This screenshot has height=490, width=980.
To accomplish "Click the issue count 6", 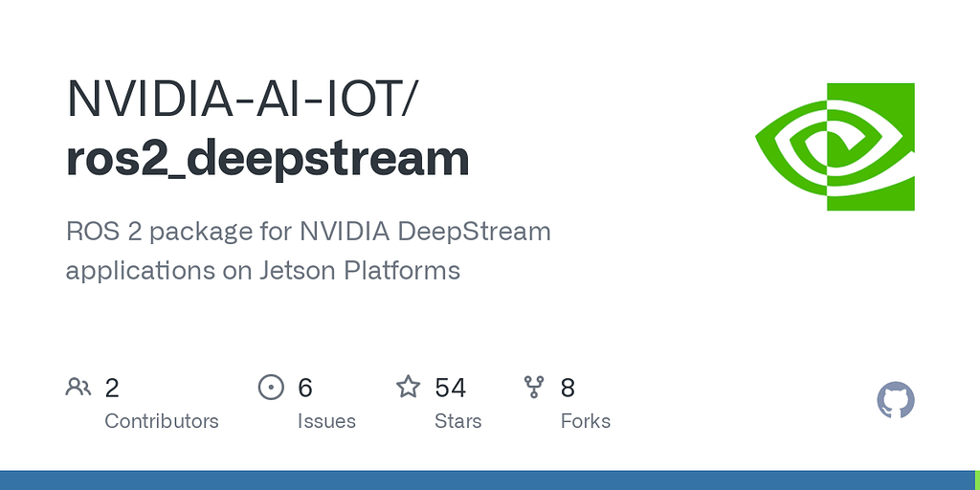I will pos(305,389).
